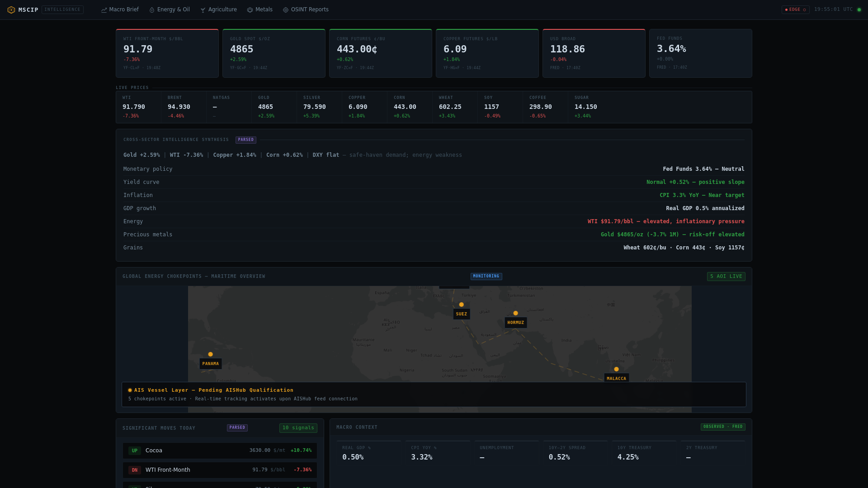
Task: Click the Energy & Oil droplet icon
Action: [152, 10]
